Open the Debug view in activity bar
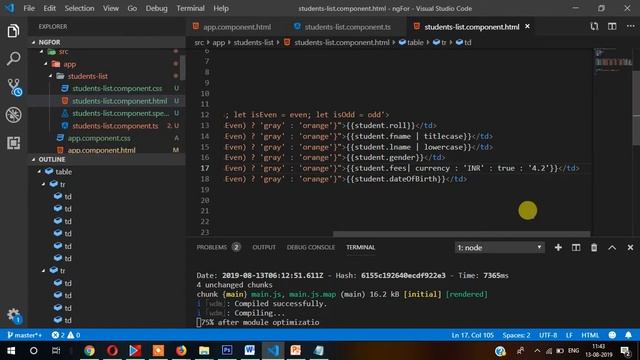 (x=13, y=115)
